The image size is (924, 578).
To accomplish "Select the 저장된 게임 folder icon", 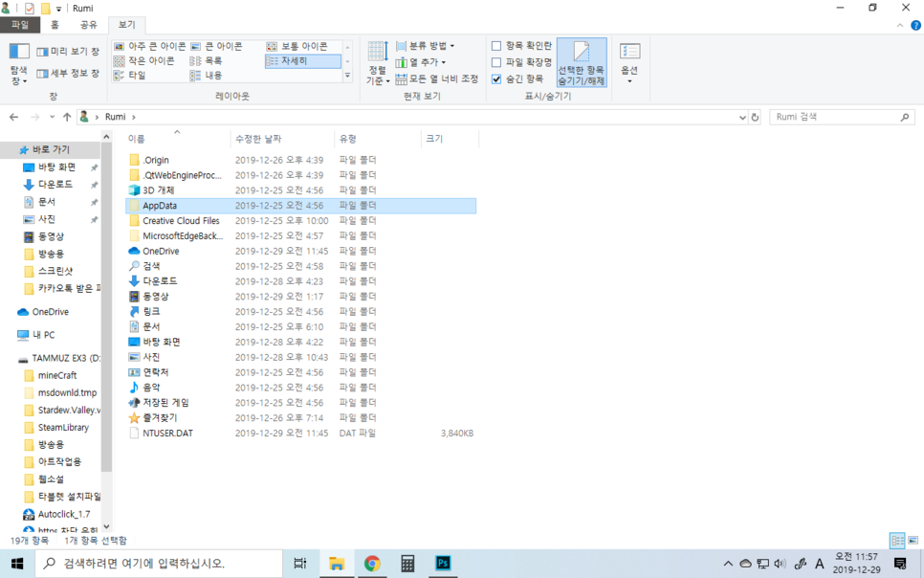I will click(x=134, y=403).
